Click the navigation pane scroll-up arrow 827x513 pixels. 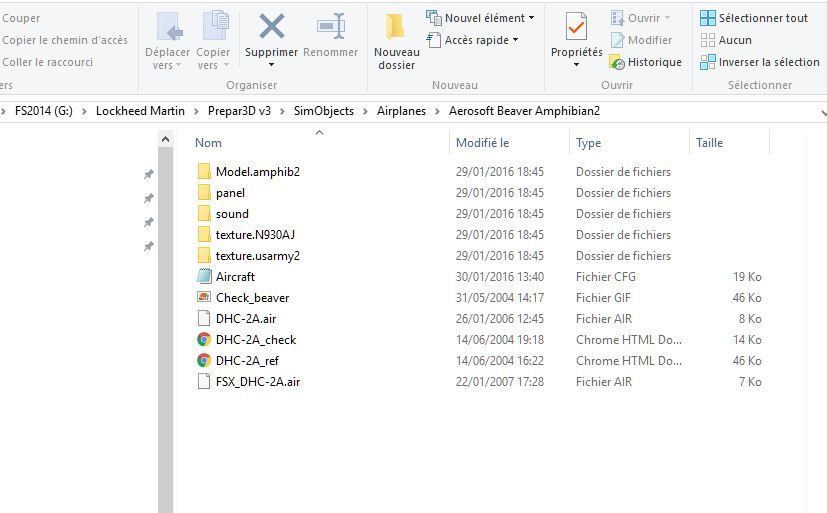coord(166,139)
